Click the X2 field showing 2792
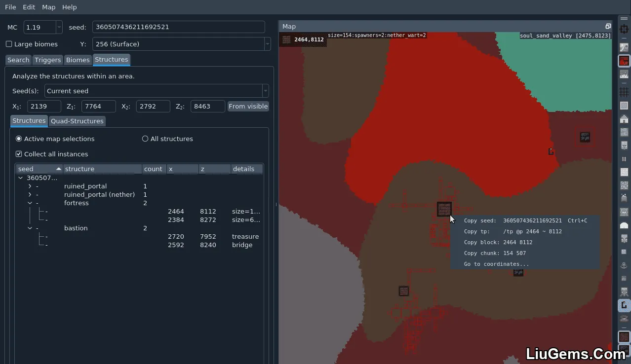 [153, 106]
